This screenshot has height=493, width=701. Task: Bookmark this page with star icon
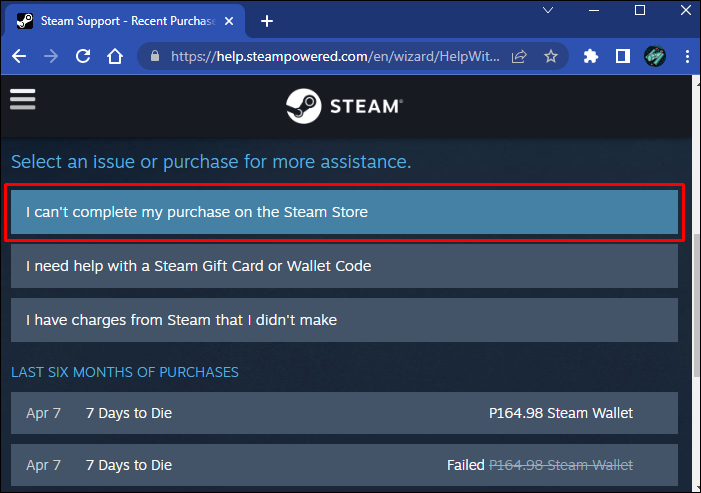click(551, 57)
